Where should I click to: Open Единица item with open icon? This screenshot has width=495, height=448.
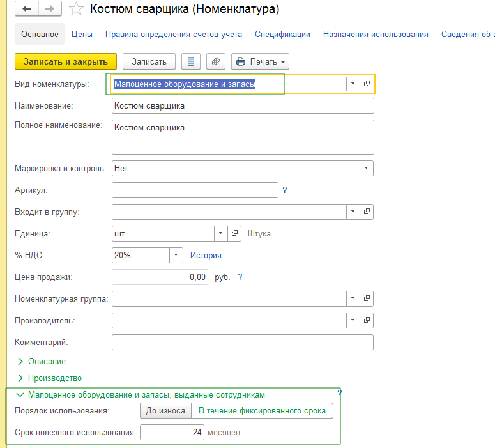[234, 233]
